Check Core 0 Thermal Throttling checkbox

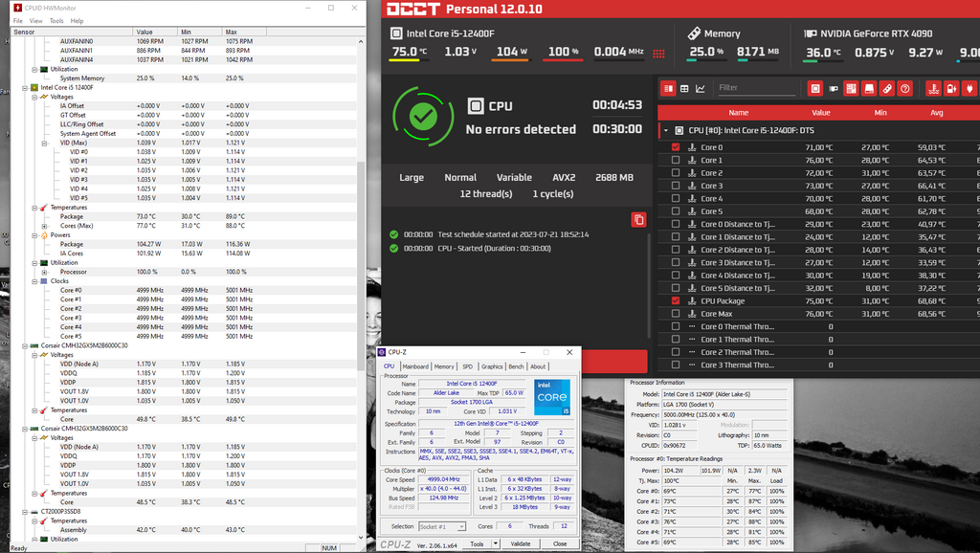(x=676, y=326)
